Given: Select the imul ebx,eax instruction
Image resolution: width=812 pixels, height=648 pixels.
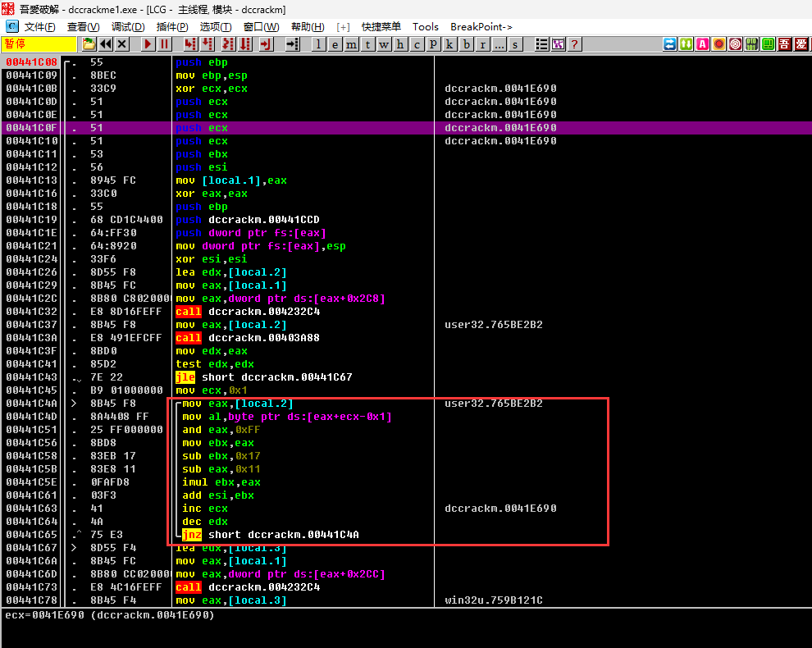Looking at the screenshot, I should pyautogui.click(x=221, y=482).
